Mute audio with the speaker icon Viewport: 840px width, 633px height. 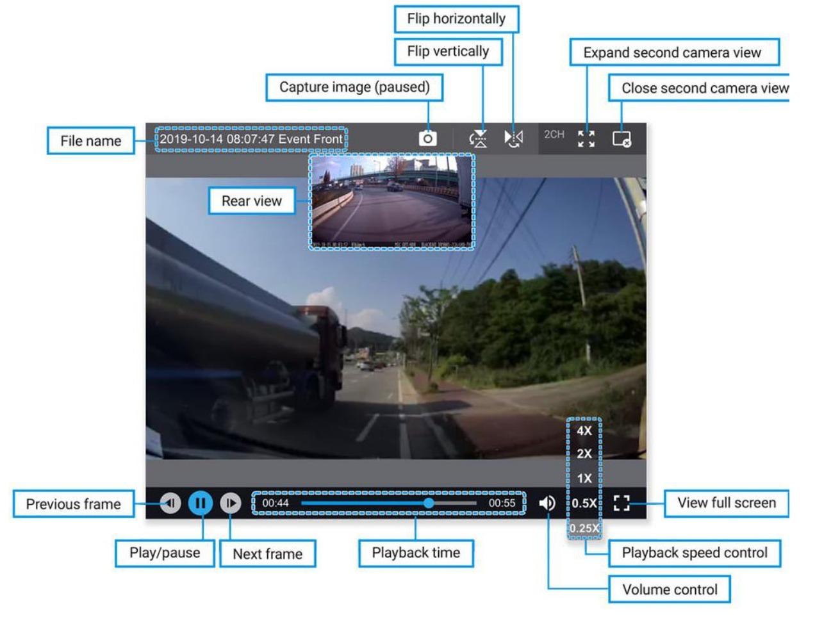click(x=547, y=503)
